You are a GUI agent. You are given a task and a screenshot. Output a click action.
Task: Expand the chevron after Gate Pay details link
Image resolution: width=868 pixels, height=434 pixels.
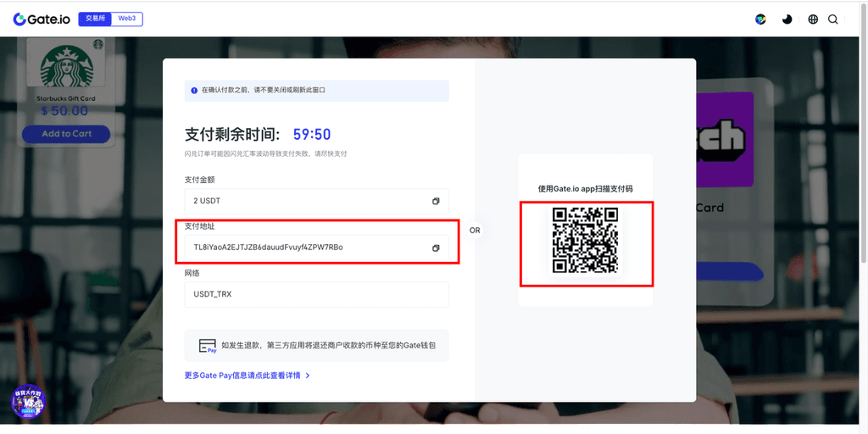point(308,375)
